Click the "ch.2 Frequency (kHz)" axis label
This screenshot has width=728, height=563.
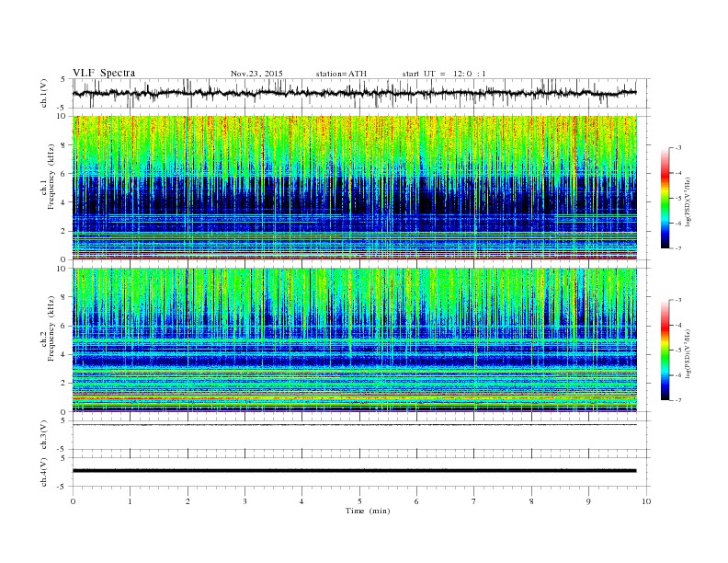(49, 327)
